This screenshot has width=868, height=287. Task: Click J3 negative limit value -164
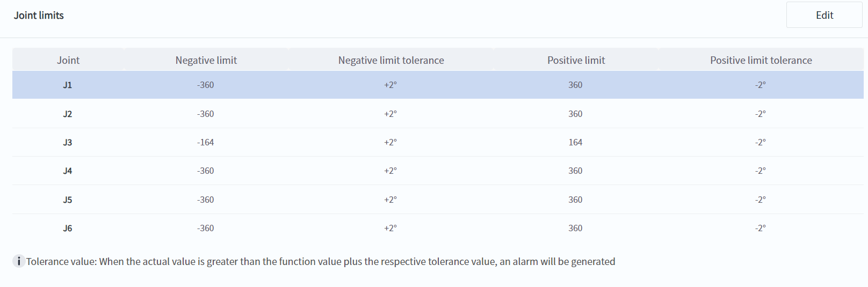click(x=206, y=142)
